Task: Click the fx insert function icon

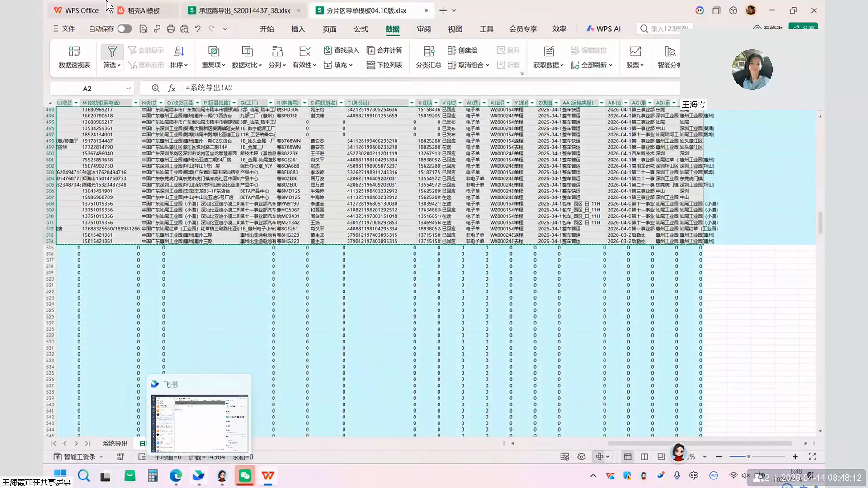Action: [x=171, y=88]
